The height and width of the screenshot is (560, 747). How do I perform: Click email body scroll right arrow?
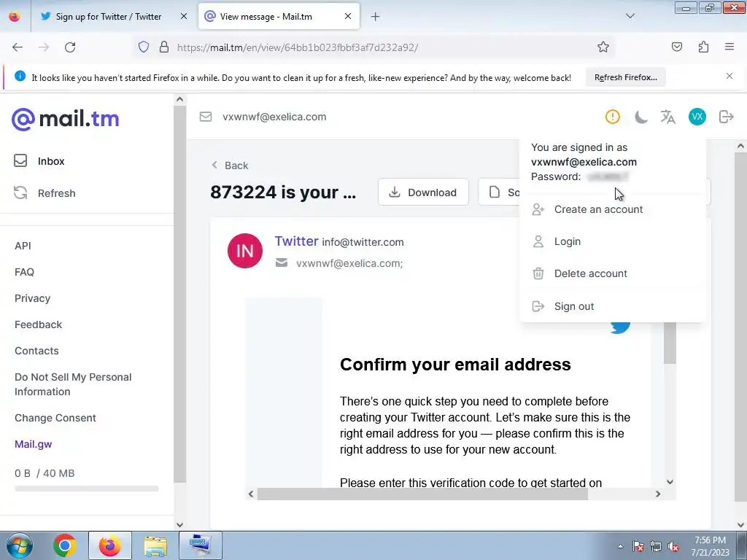point(658,494)
